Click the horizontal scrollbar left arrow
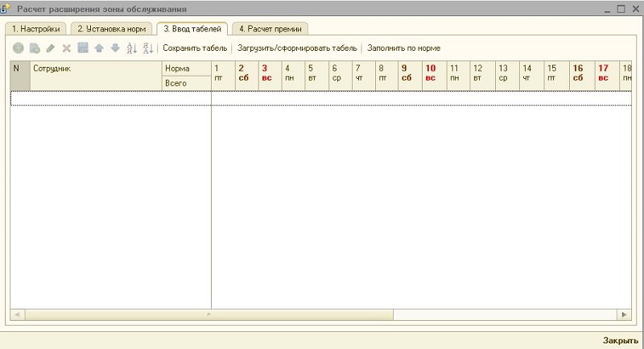Screen dimensions: 644x349 (16, 314)
